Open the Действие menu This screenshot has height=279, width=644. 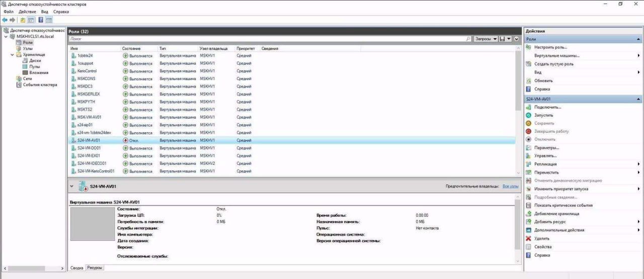click(x=26, y=11)
